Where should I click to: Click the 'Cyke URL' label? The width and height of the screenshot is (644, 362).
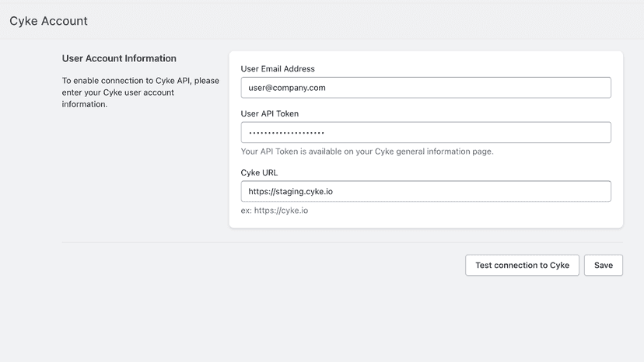click(259, 172)
